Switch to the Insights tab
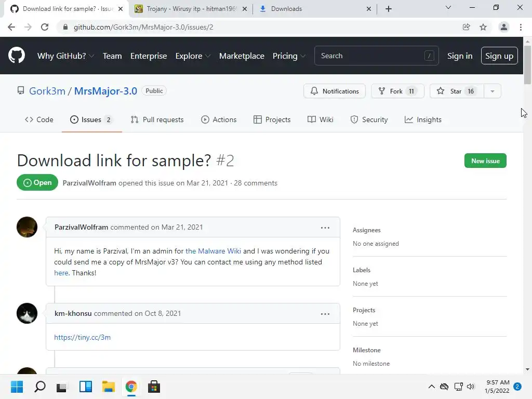 pos(423,120)
